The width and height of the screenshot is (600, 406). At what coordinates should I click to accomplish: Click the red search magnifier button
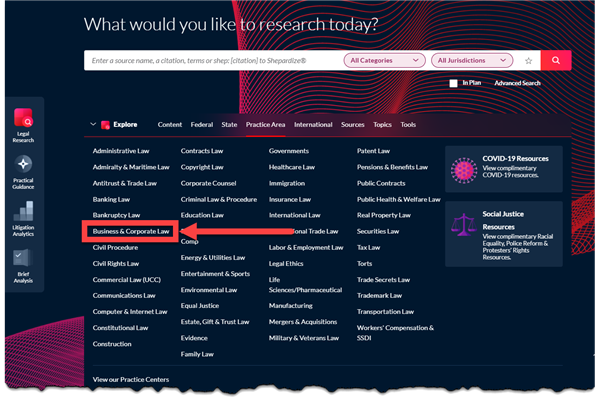(x=556, y=60)
